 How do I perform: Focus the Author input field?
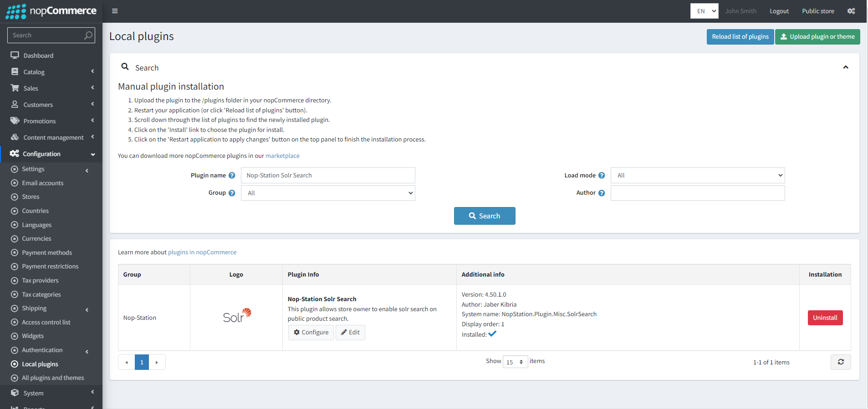coord(698,193)
